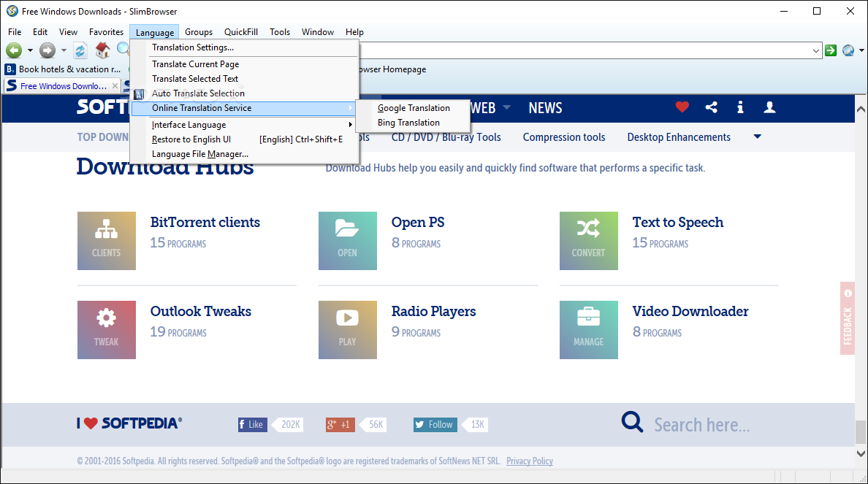Open the PLAY hub tile
The image size is (868, 484).
coord(348,330)
